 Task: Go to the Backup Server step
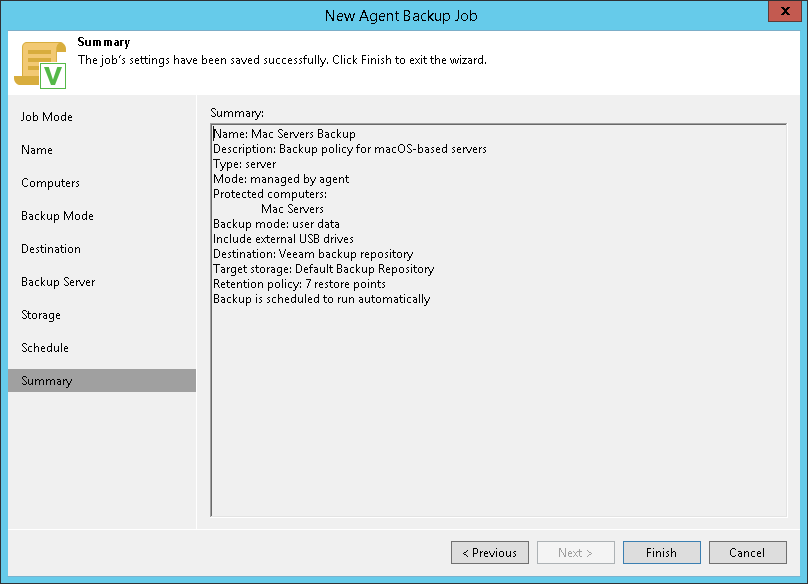(58, 282)
